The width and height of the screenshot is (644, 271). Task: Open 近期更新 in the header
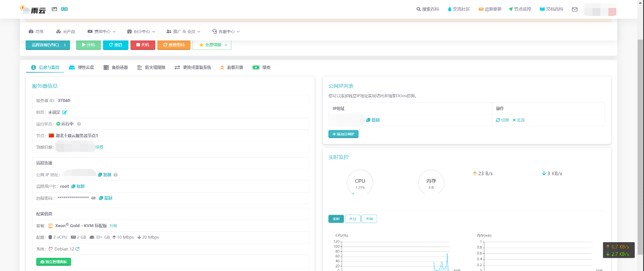click(x=490, y=9)
